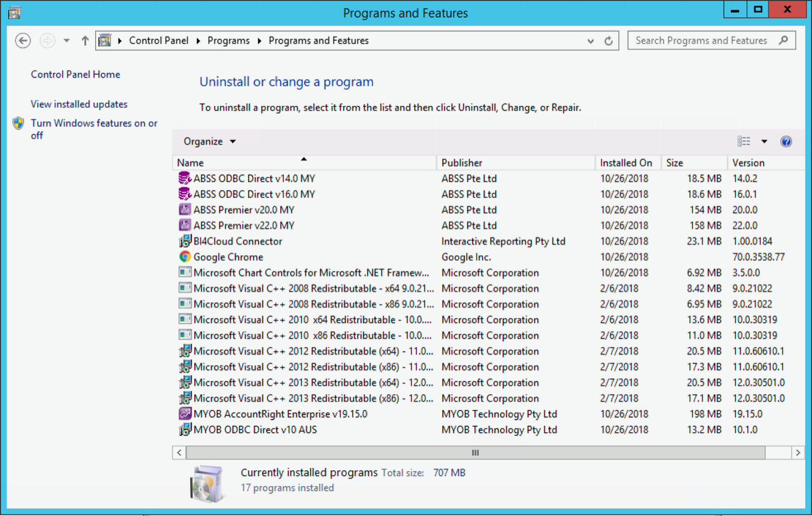Click the Visual C++ 2010 x86 Redistributable icon
The width and height of the screenshot is (812, 516).
point(185,335)
